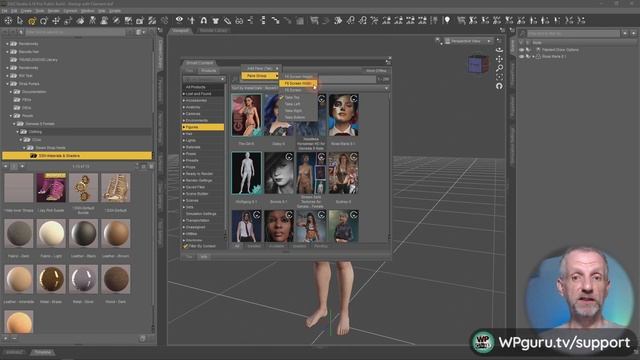Click the content pane back arrow
The image size is (640, 360).
pyautogui.click(x=5, y=166)
